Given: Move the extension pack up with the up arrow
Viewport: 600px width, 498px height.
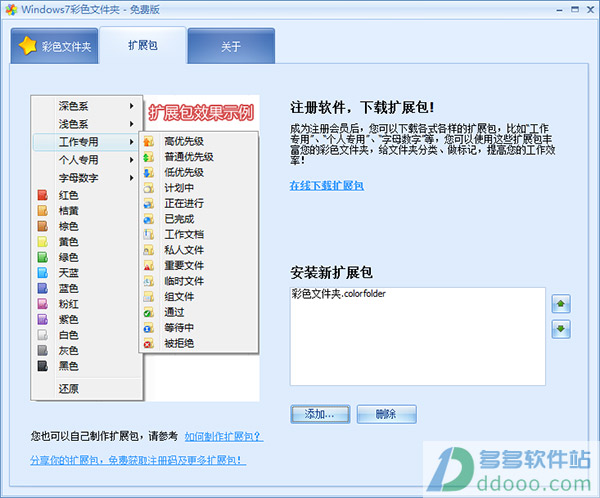Looking at the screenshot, I should point(561,304).
